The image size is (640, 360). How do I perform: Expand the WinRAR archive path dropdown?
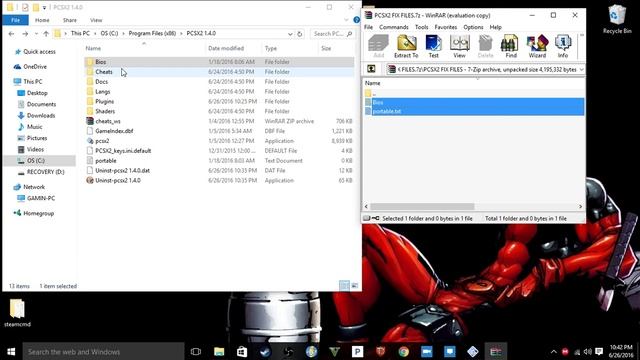pyautogui.click(x=581, y=70)
